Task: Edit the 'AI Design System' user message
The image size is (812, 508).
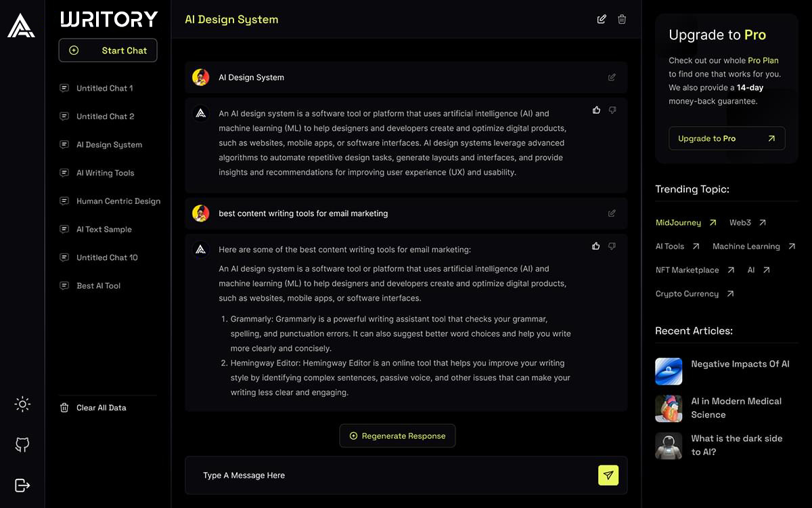Action: [612, 77]
